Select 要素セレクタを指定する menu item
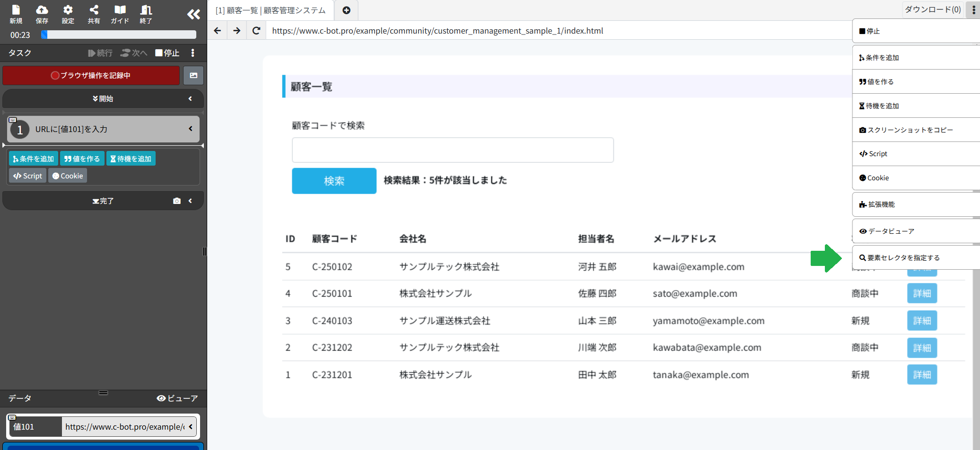This screenshot has height=450, width=980. click(x=916, y=258)
